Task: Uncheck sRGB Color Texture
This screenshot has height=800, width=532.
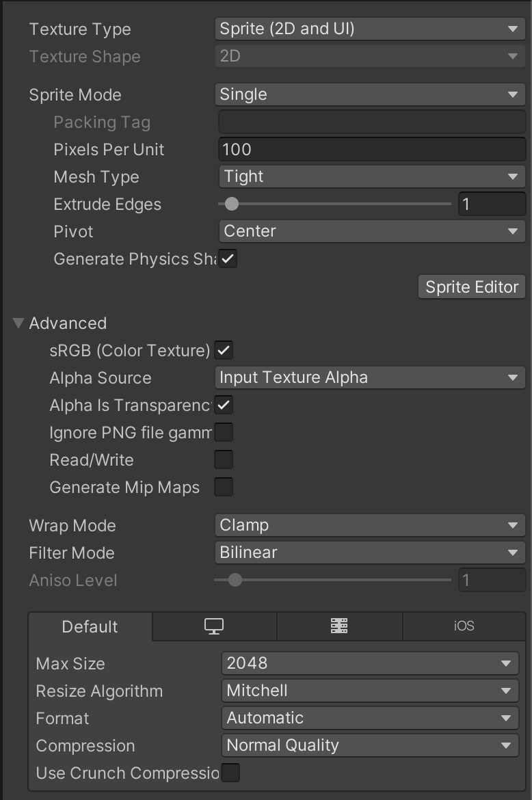Action: point(223,350)
